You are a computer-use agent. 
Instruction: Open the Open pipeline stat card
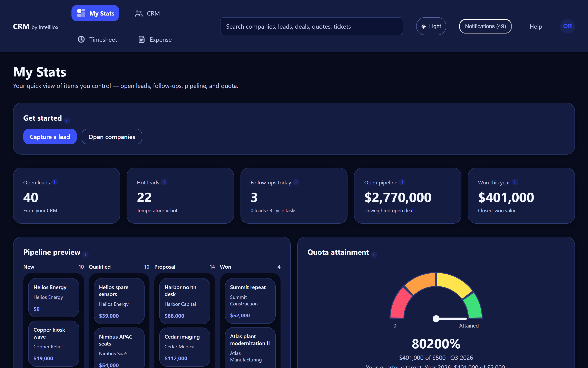pos(408,195)
